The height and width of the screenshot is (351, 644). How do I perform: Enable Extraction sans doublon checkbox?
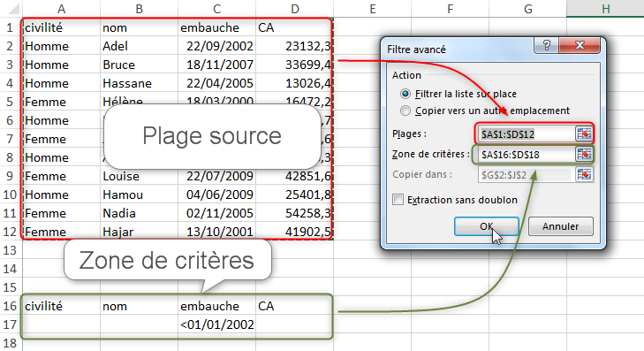point(398,200)
